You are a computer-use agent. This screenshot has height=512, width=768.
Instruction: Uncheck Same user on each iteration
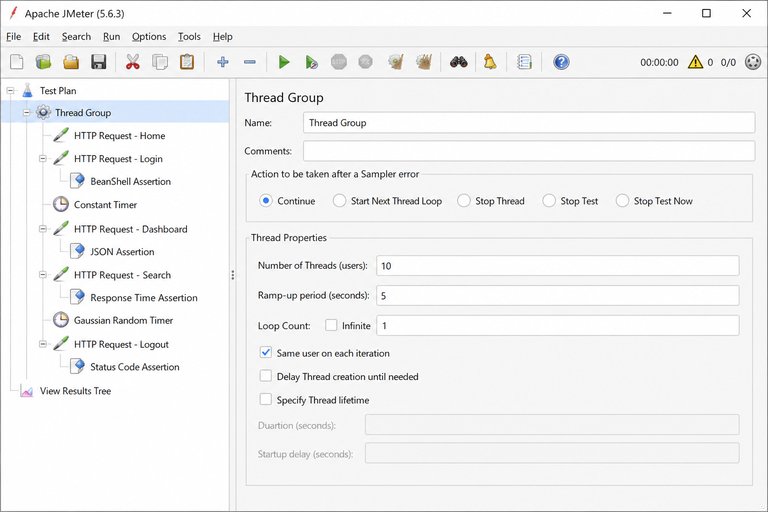pos(265,353)
